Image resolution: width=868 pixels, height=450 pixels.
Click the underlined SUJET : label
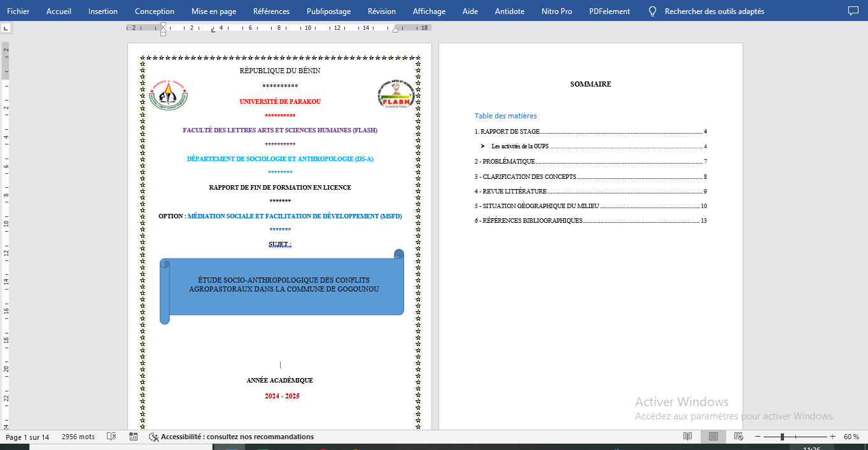coord(280,244)
